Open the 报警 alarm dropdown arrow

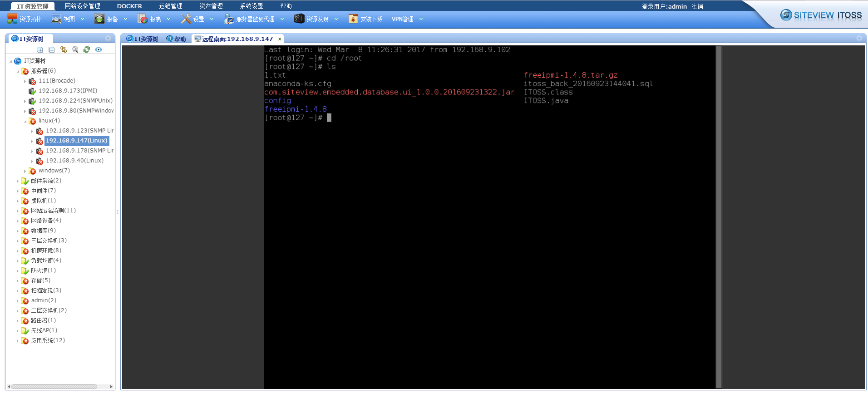click(126, 19)
